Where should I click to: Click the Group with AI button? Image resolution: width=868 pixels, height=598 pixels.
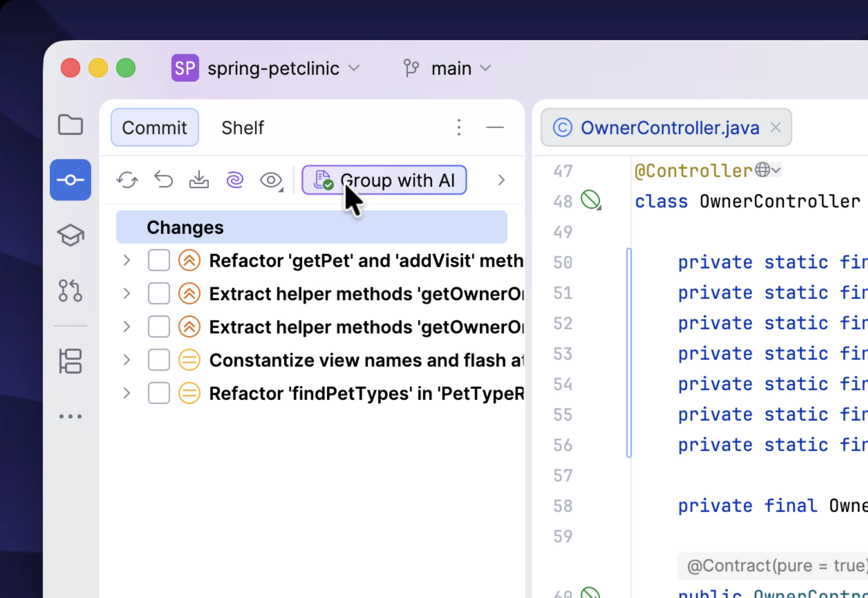pyautogui.click(x=384, y=180)
